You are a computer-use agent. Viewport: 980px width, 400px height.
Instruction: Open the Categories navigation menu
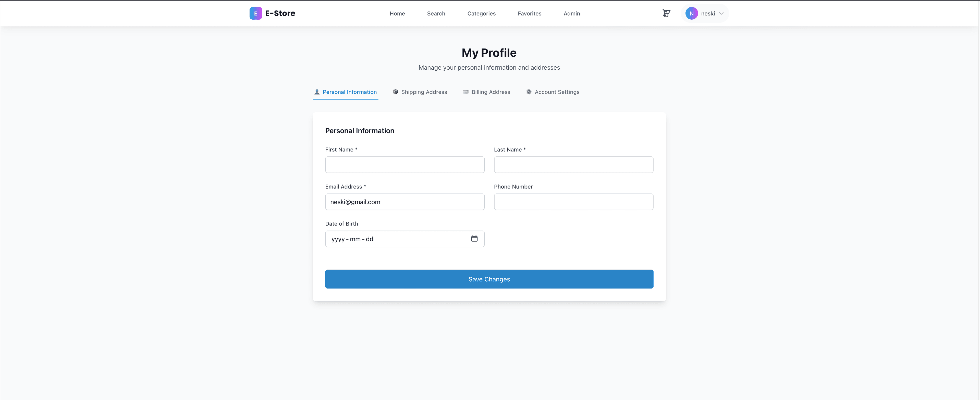coord(481,13)
